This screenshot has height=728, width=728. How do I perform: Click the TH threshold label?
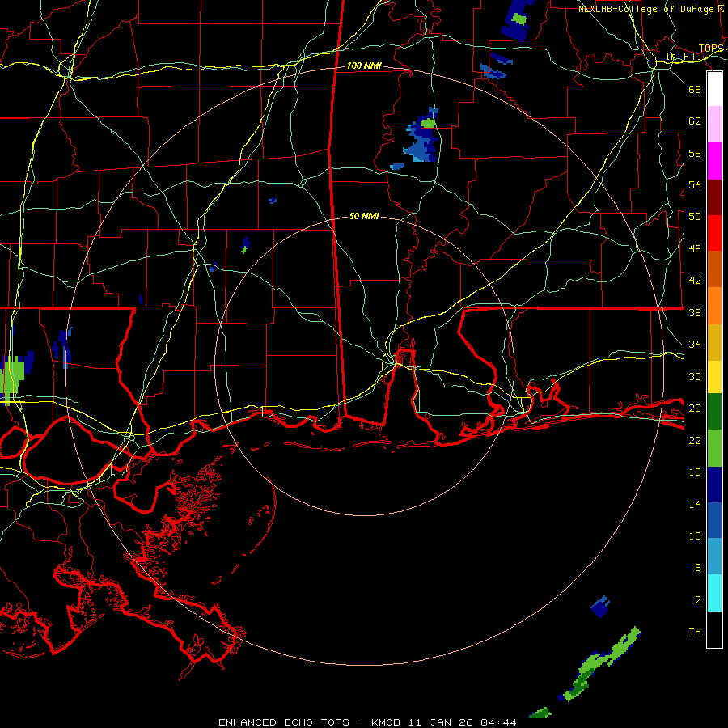click(x=695, y=631)
